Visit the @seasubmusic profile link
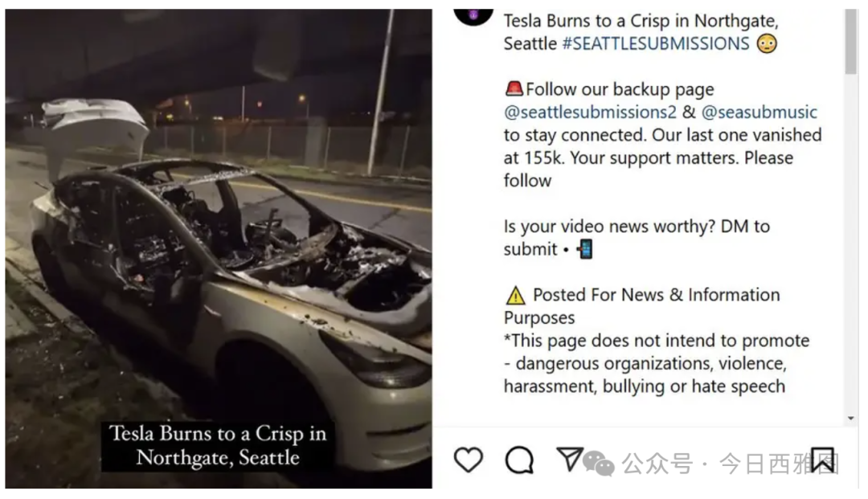Screen dimensions: 868x499 point(759,112)
